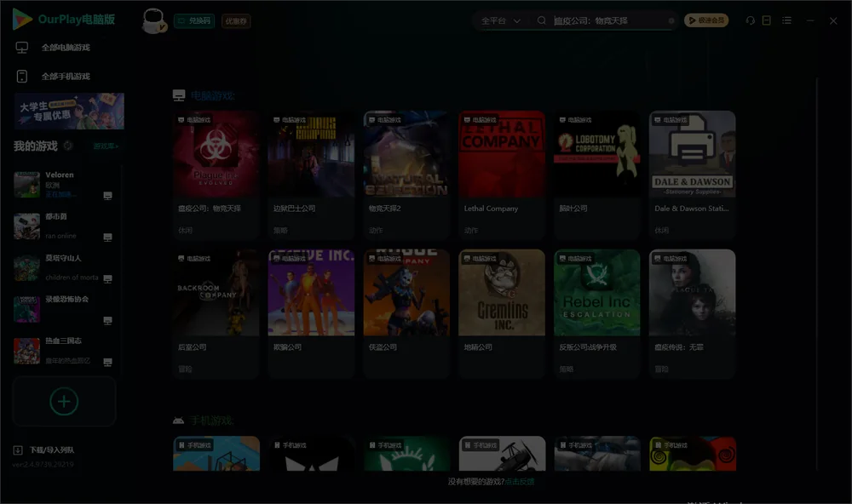Click the 电脑游戏 section header icon
852x504 pixels.
(179, 95)
